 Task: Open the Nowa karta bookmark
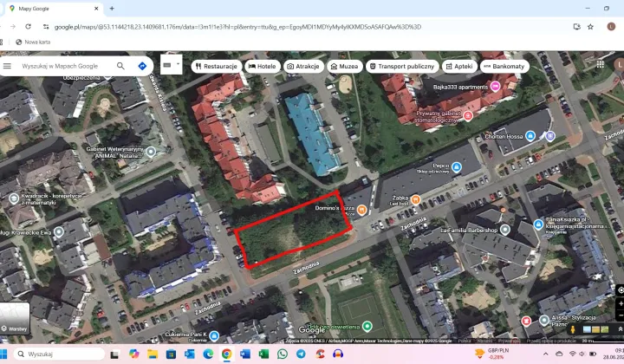click(33, 42)
